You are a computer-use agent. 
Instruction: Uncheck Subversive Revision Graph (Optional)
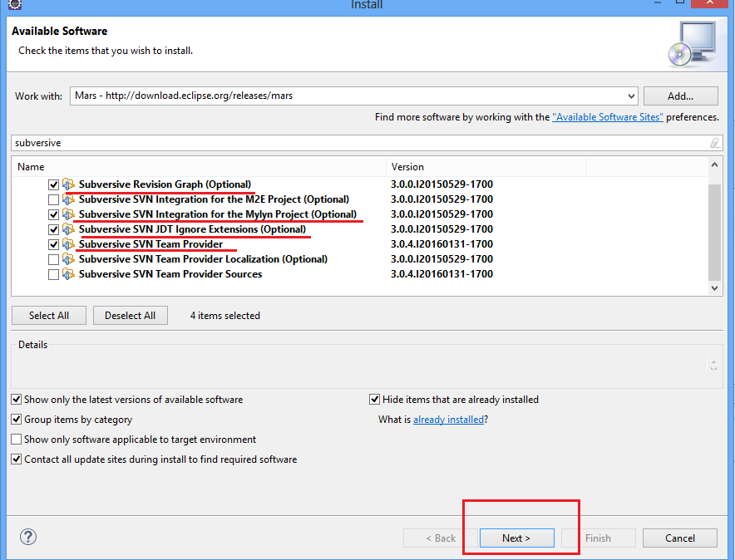(53, 185)
